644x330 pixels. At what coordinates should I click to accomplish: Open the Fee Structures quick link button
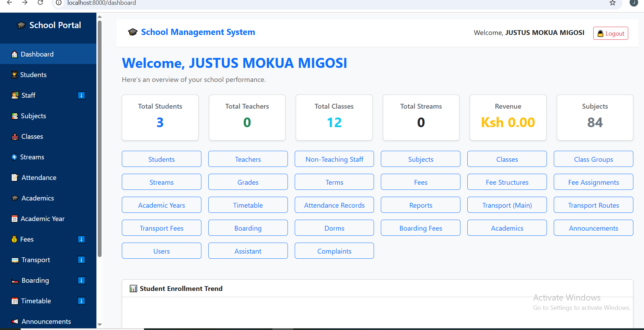pos(507,182)
